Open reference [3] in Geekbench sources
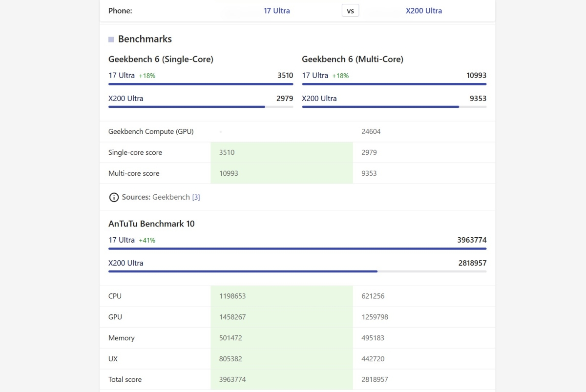This screenshot has width=586, height=392. click(x=196, y=197)
